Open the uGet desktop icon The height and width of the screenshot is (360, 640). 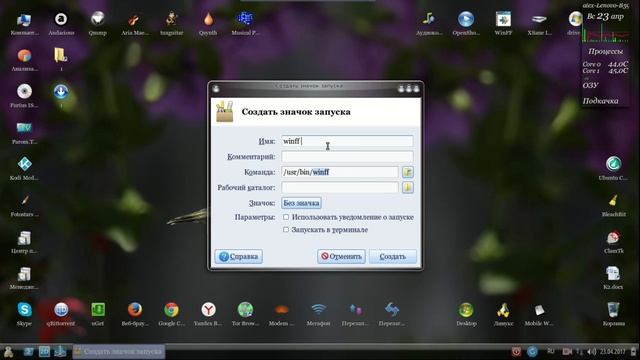coord(98,313)
